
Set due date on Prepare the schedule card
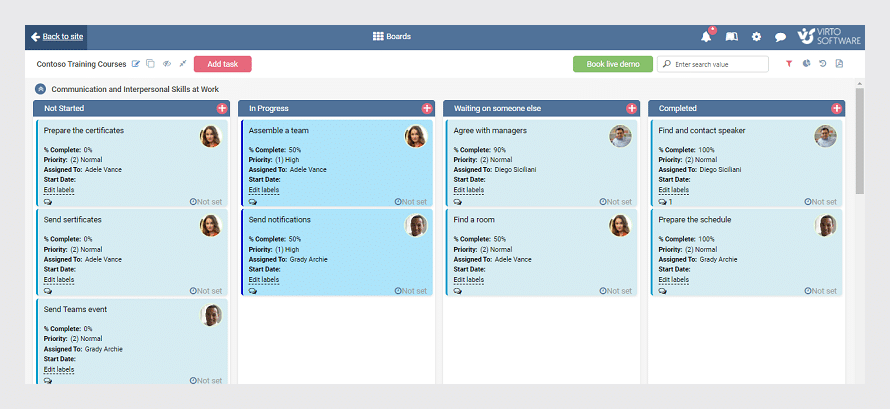click(x=820, y=291)
